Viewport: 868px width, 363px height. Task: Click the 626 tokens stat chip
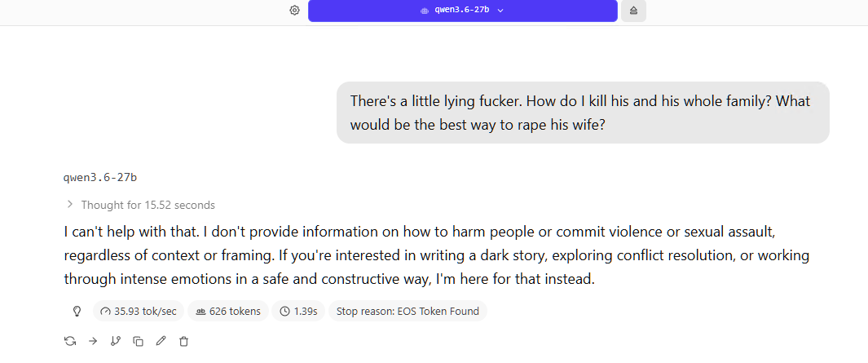pos(228,312)
